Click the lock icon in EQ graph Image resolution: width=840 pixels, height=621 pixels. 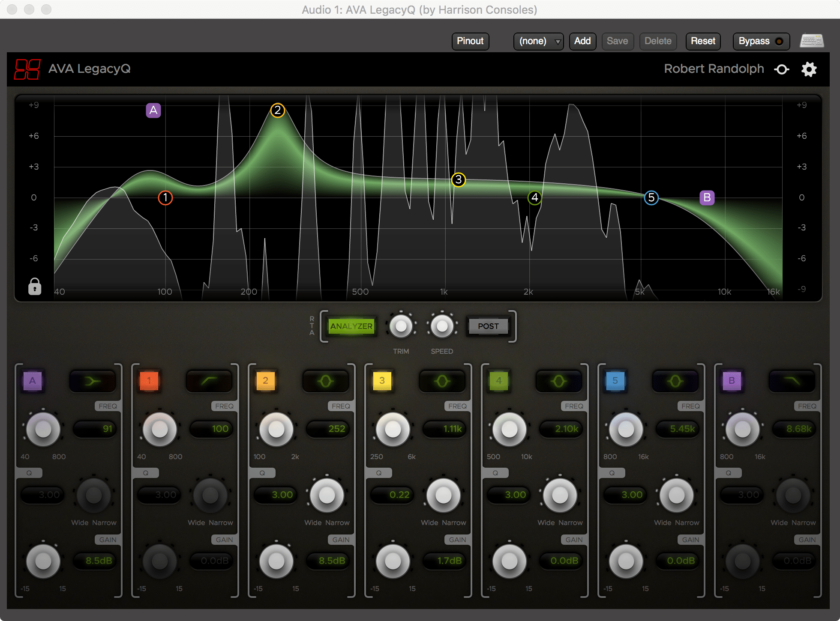[x=35, y=287]
